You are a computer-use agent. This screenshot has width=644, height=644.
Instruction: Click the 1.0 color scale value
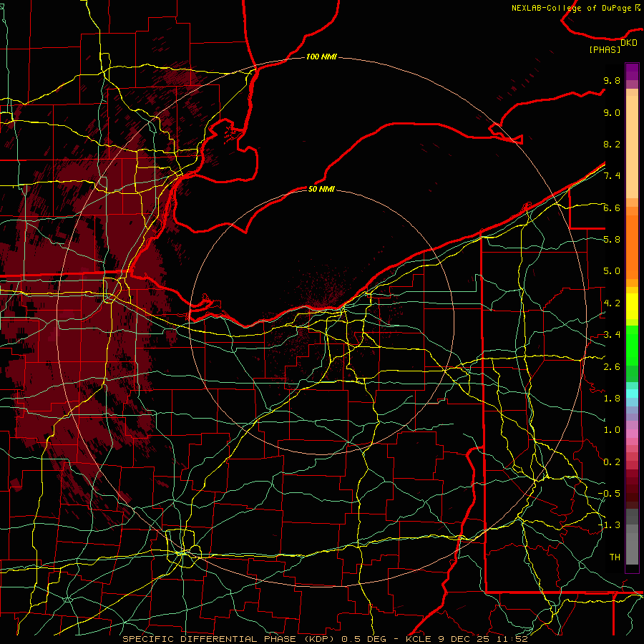coord(612,430)
